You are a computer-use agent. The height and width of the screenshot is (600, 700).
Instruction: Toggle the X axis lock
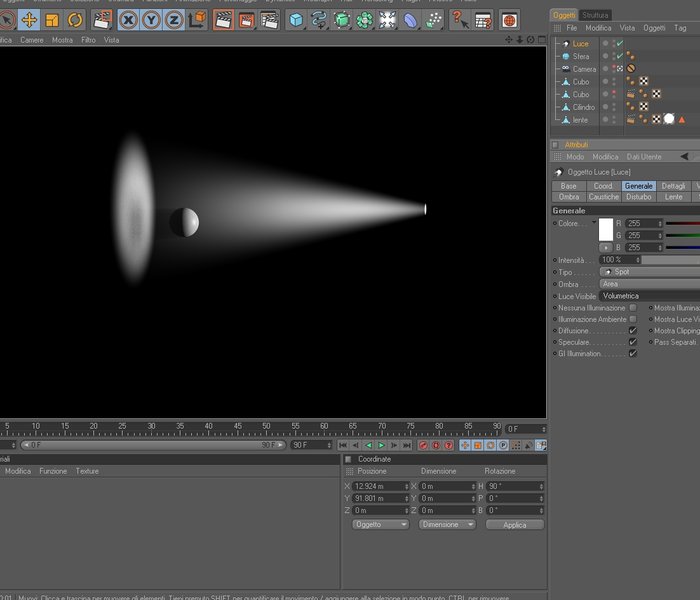tap(129, 20)
